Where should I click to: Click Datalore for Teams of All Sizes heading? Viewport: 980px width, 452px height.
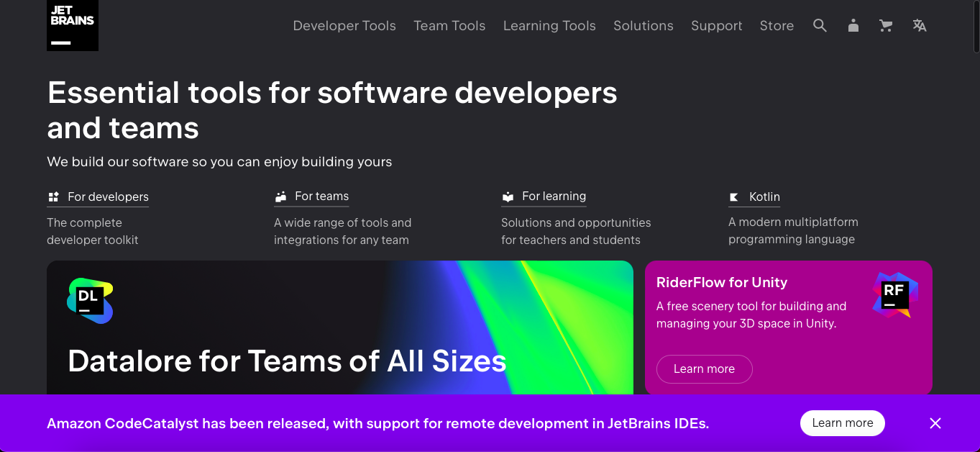287,361
